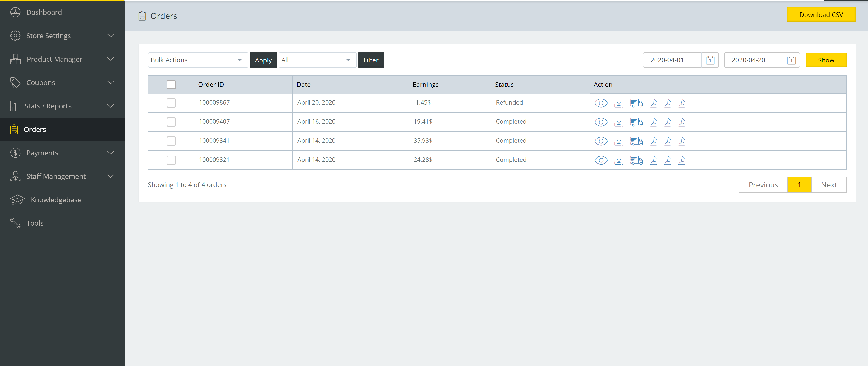
Task: Open Store Settings menu label
Action: 49,36
